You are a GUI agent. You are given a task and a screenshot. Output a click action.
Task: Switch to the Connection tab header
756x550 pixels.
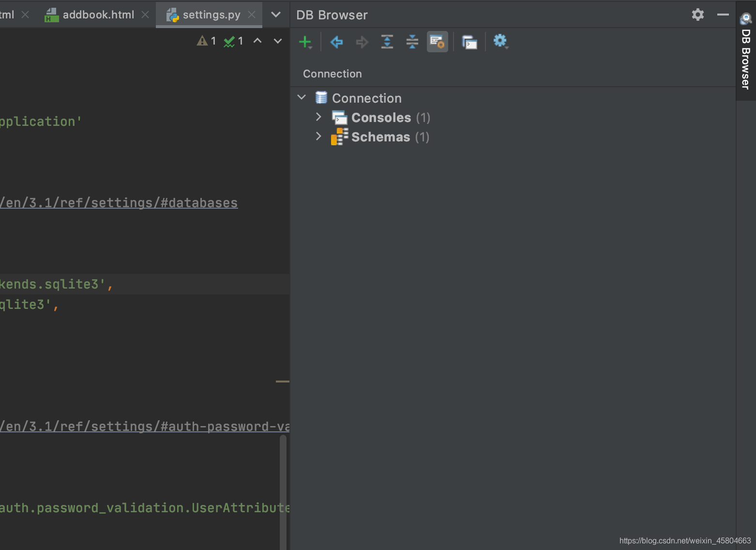pyautogui.click(x=333, y=74)
